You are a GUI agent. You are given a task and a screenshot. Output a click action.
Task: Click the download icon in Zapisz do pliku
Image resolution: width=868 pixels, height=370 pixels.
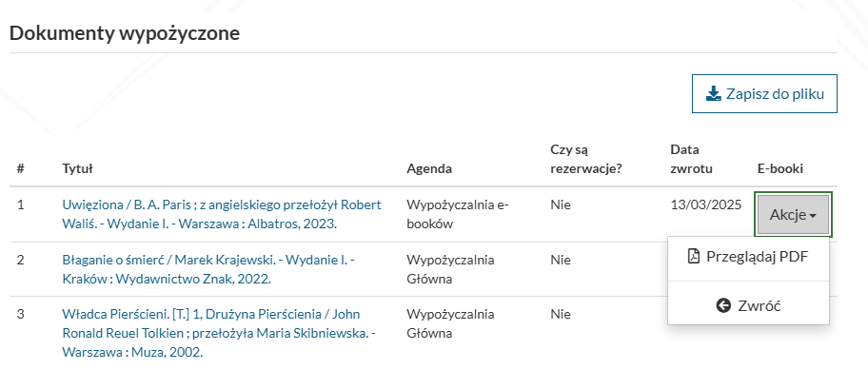pos(714,94)
